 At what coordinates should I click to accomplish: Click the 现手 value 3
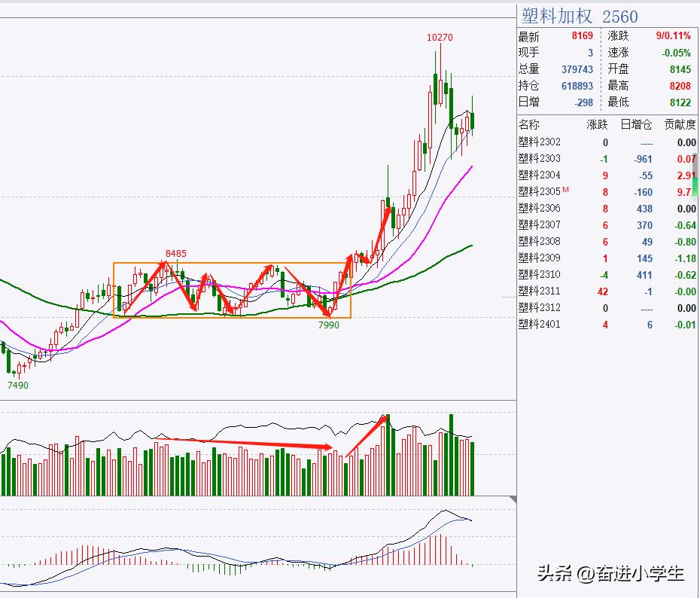coord(590,53)
